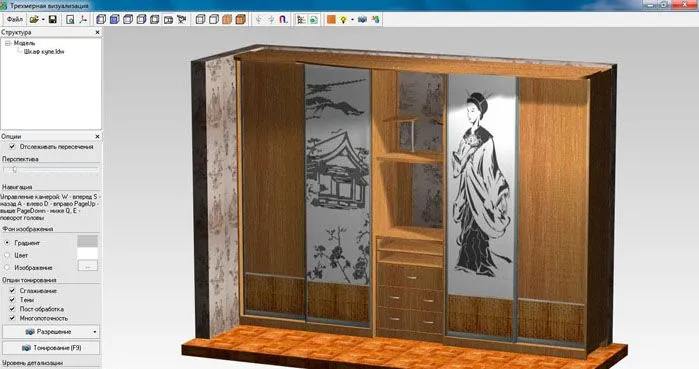Click the red magnet snap icon
Image resolution: width=699 pixels, height=369 pixels.
point(283,20)
